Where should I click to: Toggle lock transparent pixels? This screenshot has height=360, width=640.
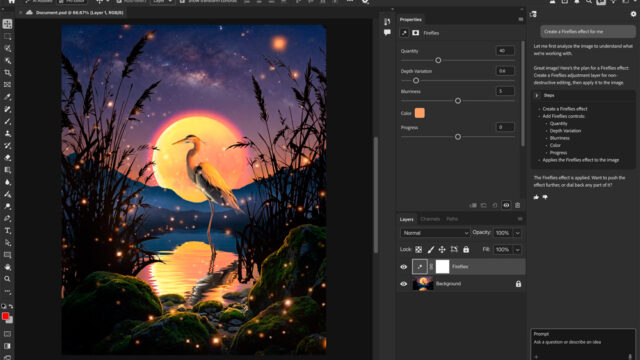click(x=419, y=249)
